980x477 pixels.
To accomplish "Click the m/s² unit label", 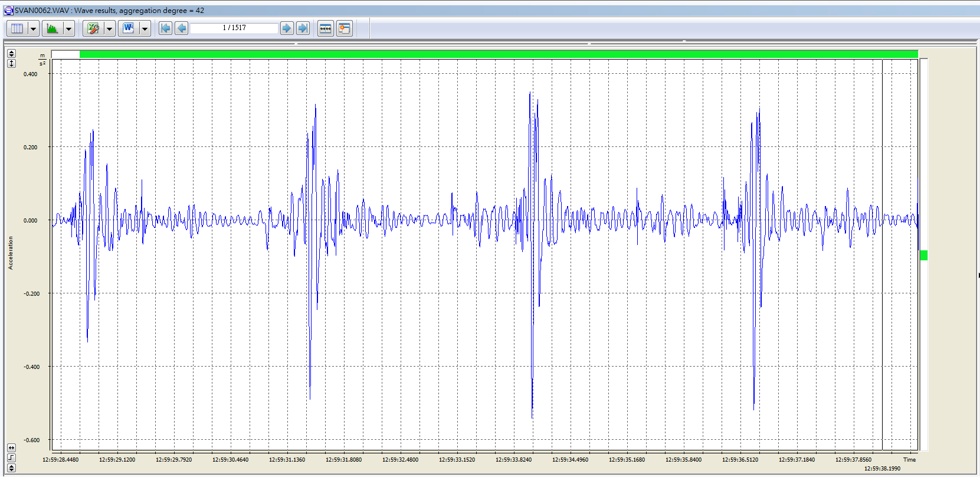I will coord(42,60).
